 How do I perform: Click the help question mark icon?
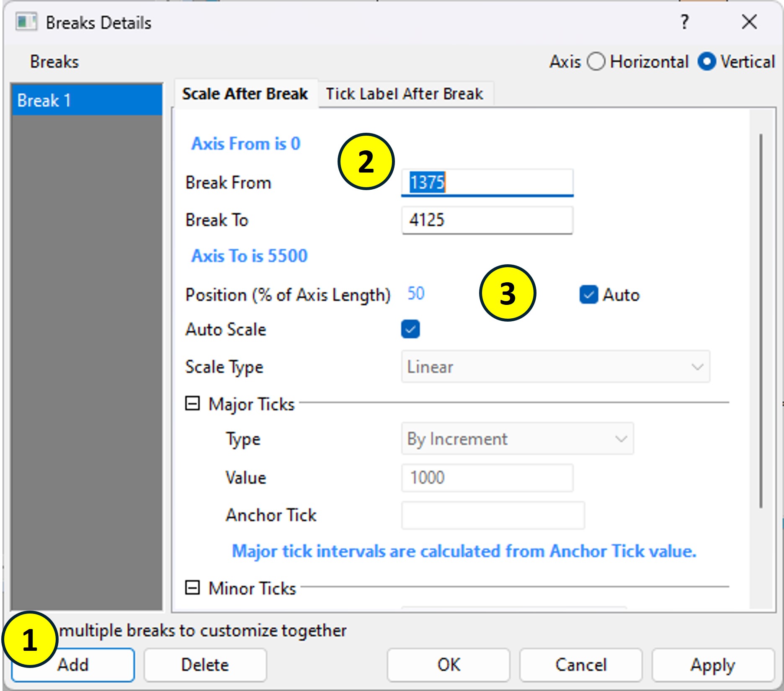[x=684, y=22]
